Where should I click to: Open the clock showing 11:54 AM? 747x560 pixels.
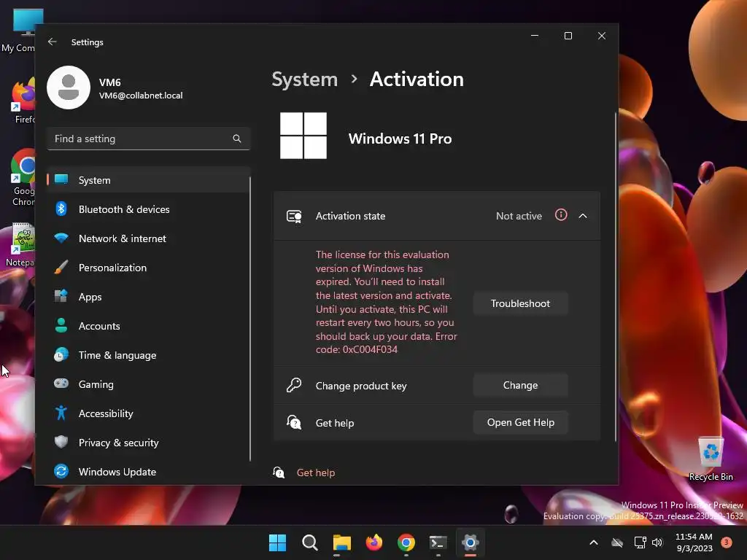click(694, 542)
